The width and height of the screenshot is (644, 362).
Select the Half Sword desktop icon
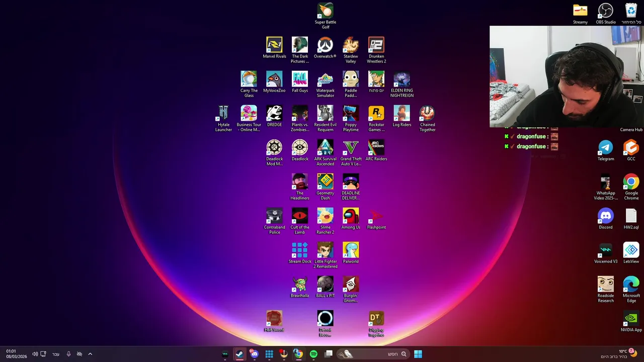(x=274, y=321)
